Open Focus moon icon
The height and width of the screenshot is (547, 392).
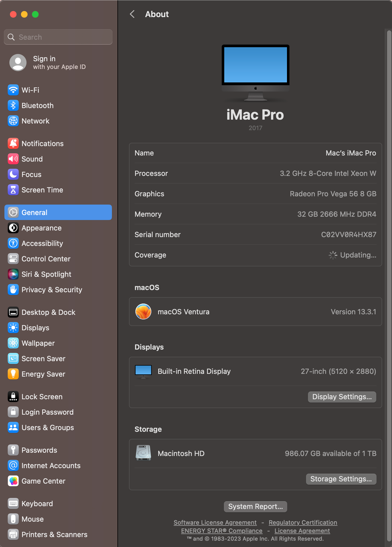pyautogui.click(x=13, y=174)
